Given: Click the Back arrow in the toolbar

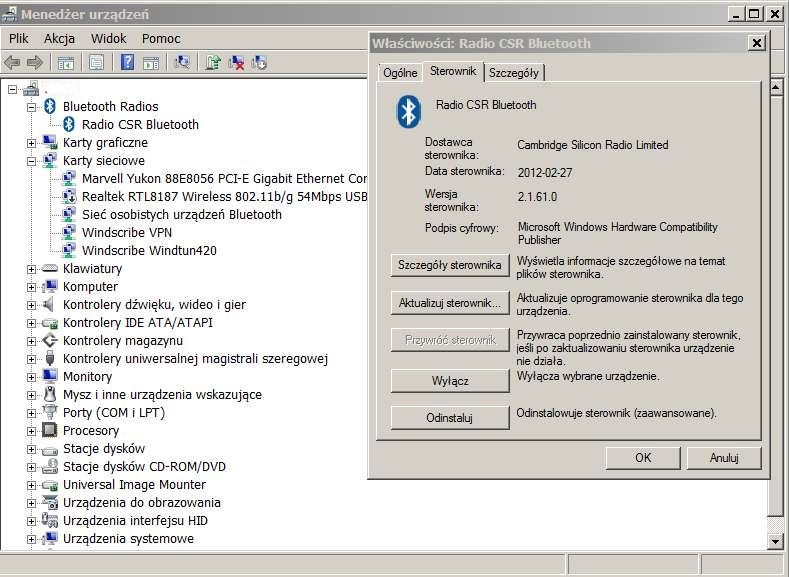Looking at the screenshot, I should click(12, 63).
